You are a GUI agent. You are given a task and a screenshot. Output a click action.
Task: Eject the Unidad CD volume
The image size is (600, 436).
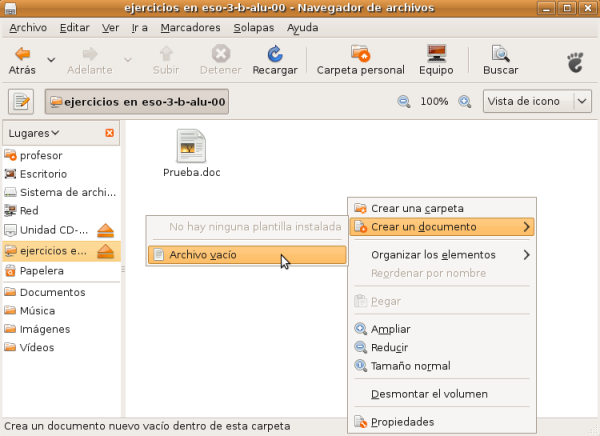(107, 230)
